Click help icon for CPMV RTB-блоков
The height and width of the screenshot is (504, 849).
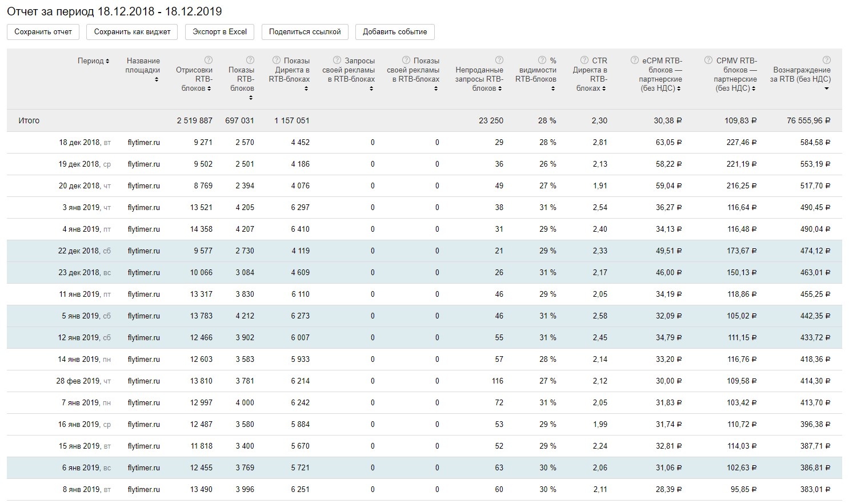708,60
